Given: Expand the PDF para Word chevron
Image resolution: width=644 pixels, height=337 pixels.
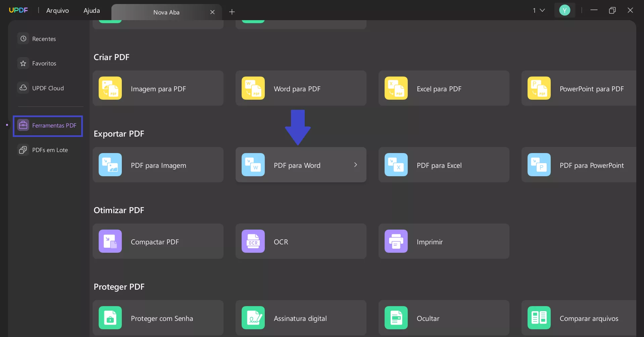Looking at the screenshot, I should coord(355,164).
